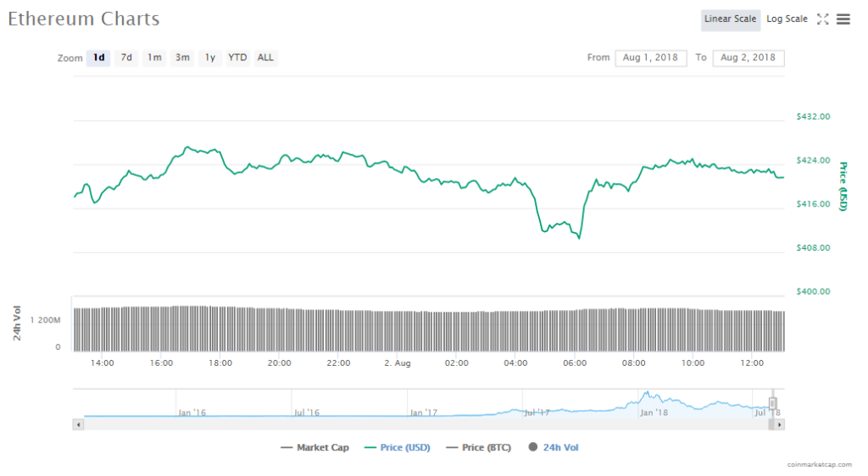868x476 pixels.
Task: Toggle 24h Vol series in legend
Action: (x=554, y=447)
